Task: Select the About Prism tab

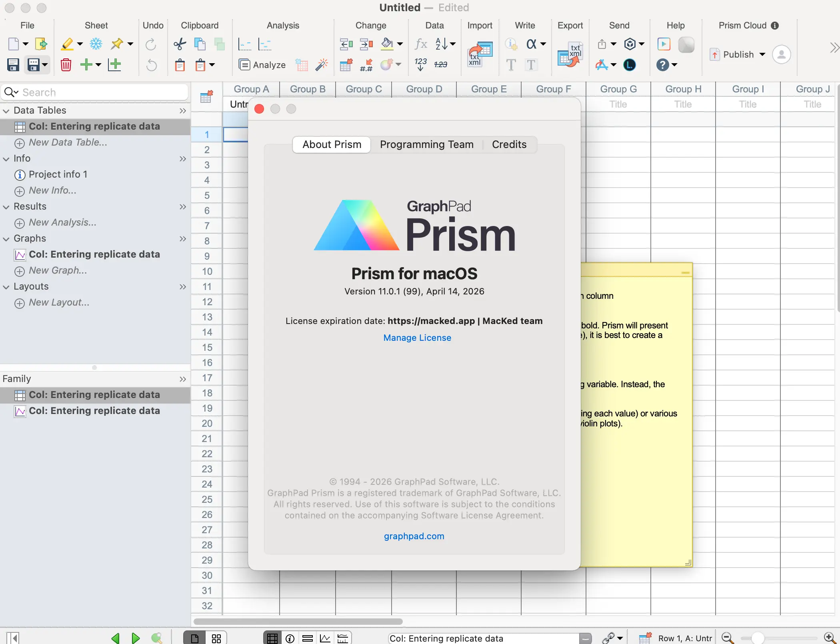Action: coord(332,144)
